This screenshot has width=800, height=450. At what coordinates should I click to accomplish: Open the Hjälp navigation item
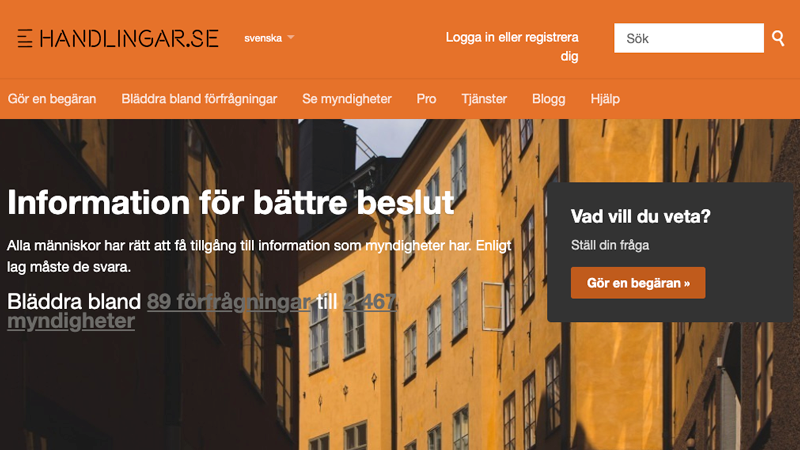pos(605,99)
